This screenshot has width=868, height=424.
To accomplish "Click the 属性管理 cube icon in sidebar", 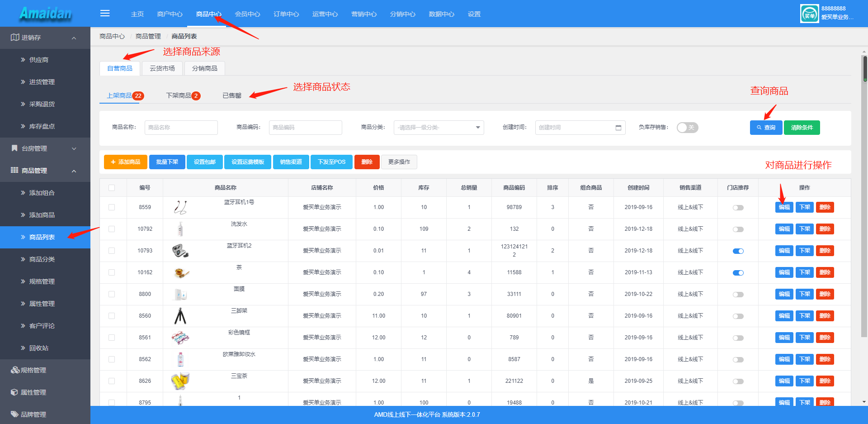I will 14,392.
